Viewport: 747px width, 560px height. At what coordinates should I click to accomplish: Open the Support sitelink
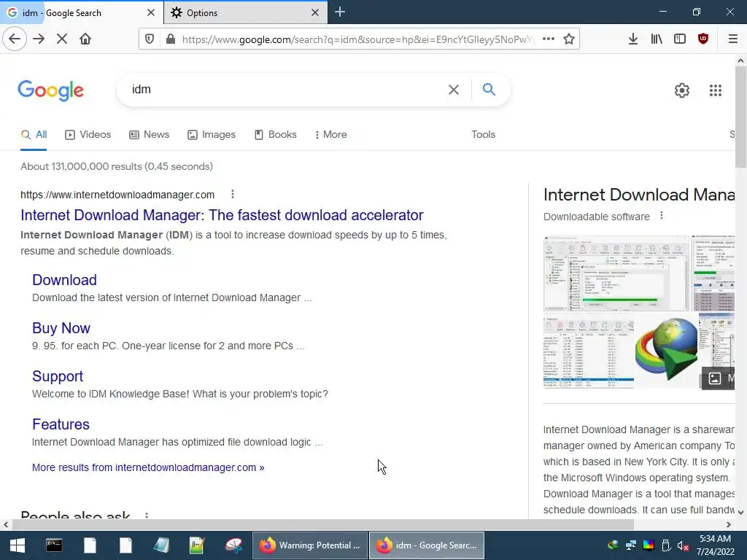click(58, 376)
